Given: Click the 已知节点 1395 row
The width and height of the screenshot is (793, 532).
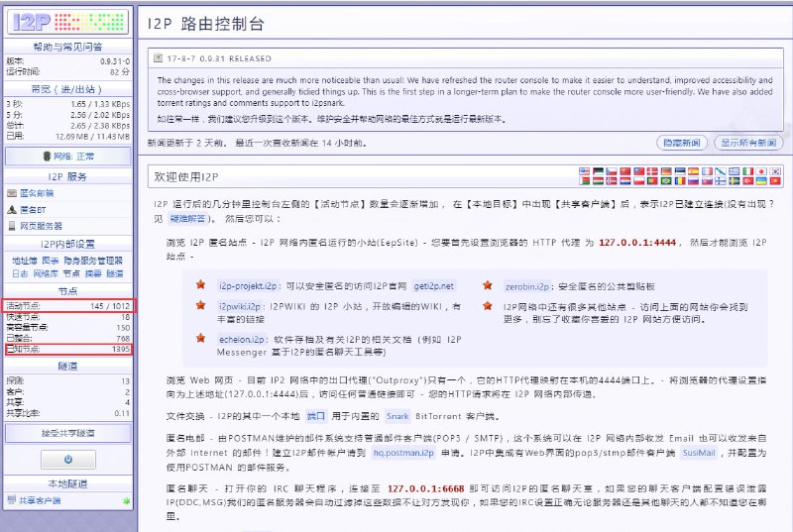Looking at the screenshot, I should click(68, 349).
